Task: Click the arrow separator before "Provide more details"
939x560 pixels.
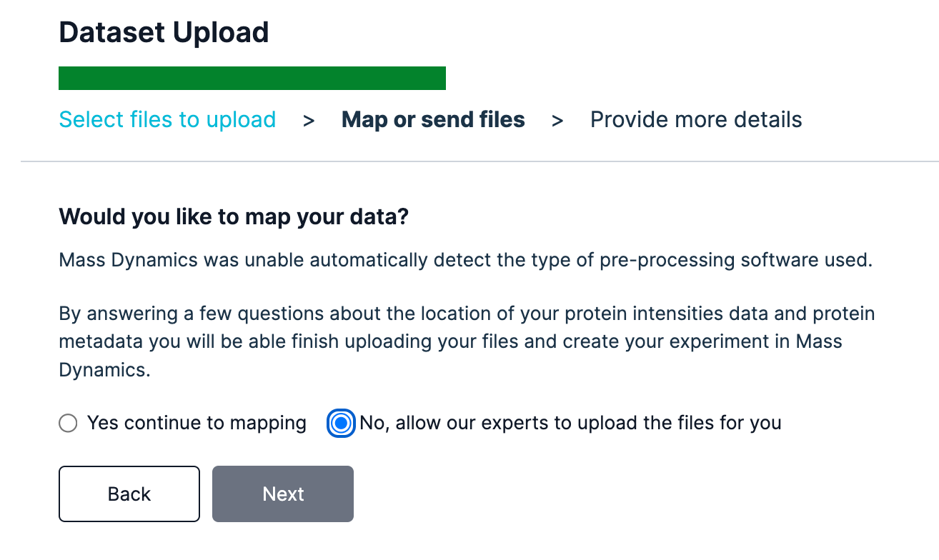Action: click(x=557, y=121)
